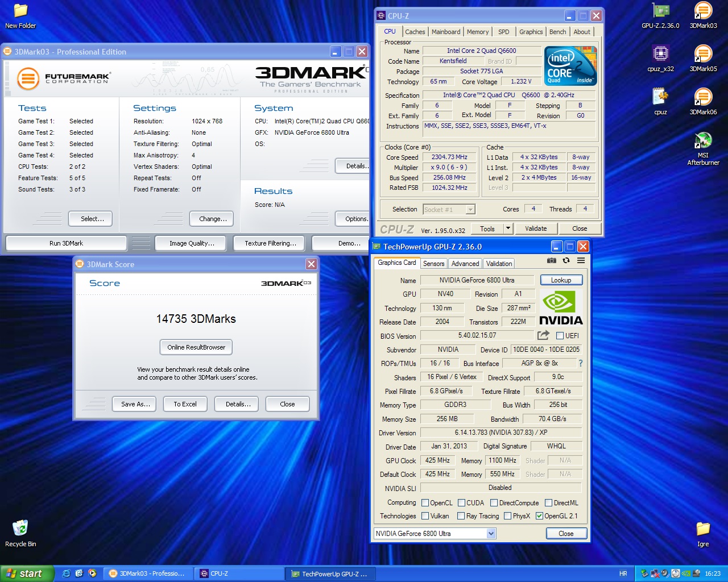Launch MSI Afterburner from the desktop

pyautogui.click(x=704, y=149)
